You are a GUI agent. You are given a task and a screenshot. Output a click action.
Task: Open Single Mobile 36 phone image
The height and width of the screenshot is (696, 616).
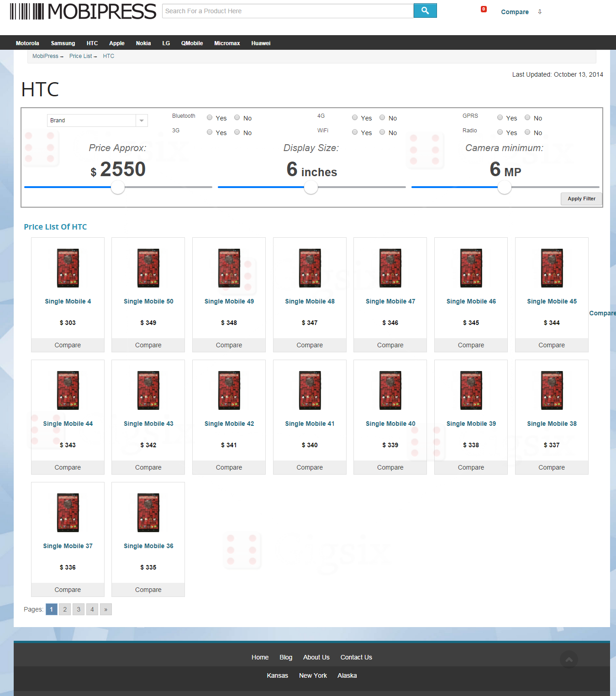pyautogui.click(x=148, y=513)
